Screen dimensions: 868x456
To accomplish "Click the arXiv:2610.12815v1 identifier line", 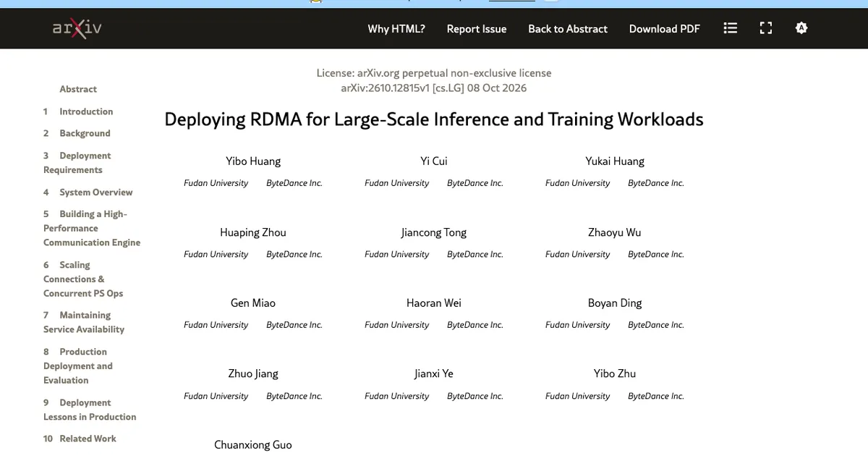I will (434, 88).
